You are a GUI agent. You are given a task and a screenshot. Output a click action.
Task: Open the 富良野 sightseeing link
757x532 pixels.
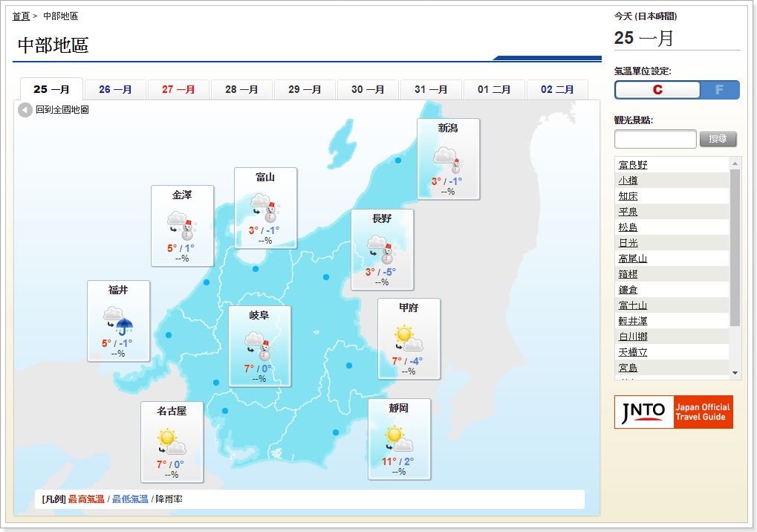[633, 165]
